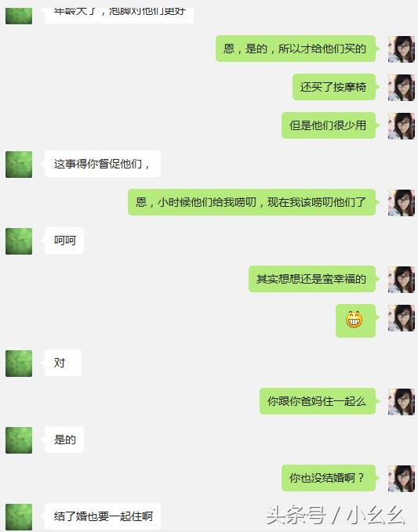The height and width of the screenshot is (532, 418).
Task: Click the girl avatar beside the emoji message
Action: pyautogui.click(x=402, y=318)
